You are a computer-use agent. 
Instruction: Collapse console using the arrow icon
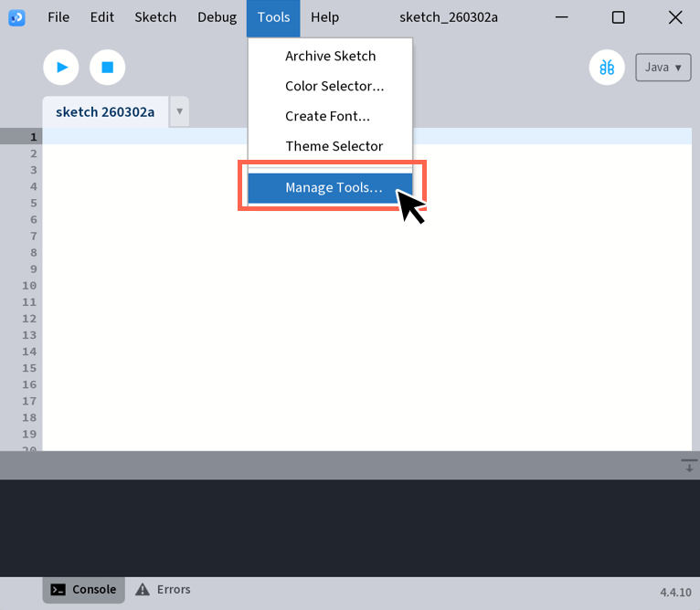[x=688, y=466]
